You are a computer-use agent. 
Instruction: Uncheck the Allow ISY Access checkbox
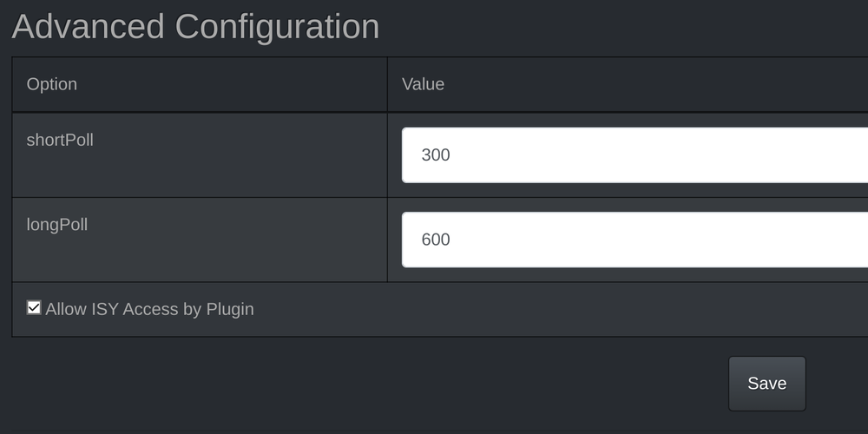tap(34, 307)
